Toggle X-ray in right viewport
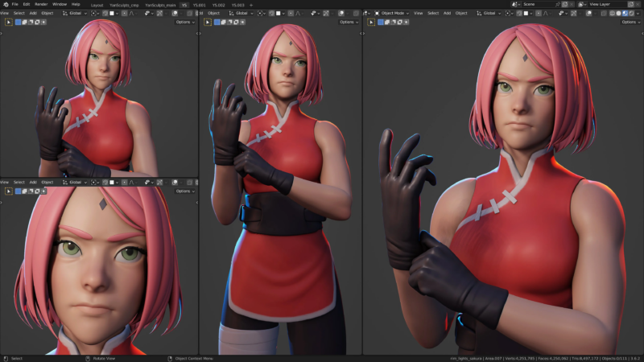 pos(604,13)
